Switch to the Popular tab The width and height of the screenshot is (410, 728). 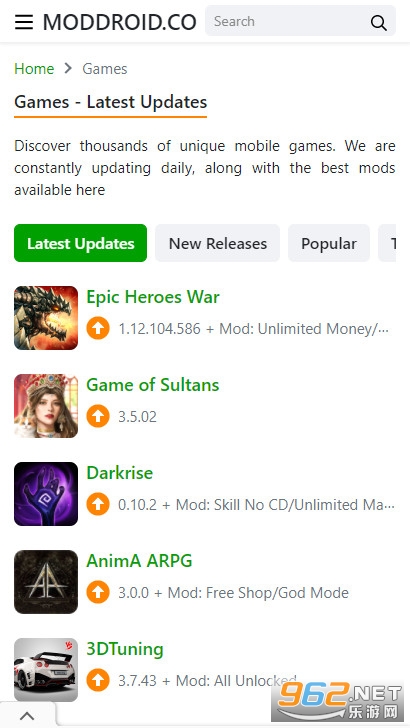tap(329, 243)
